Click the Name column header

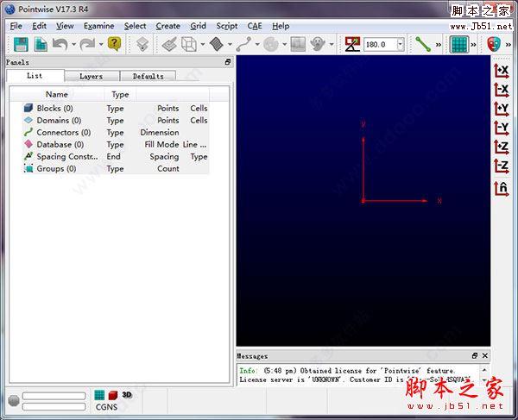pos(57,94)
